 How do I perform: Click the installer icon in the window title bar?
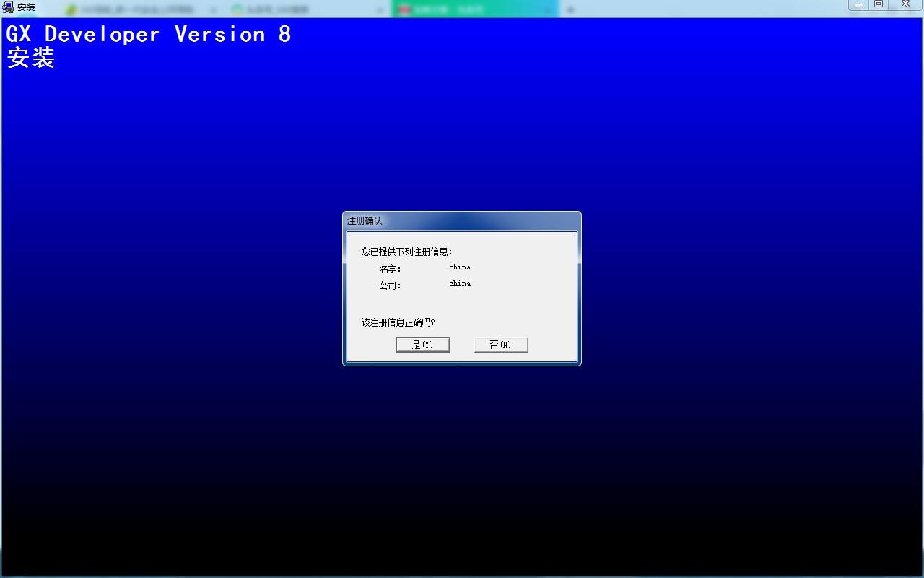click(x=8, y=8)
